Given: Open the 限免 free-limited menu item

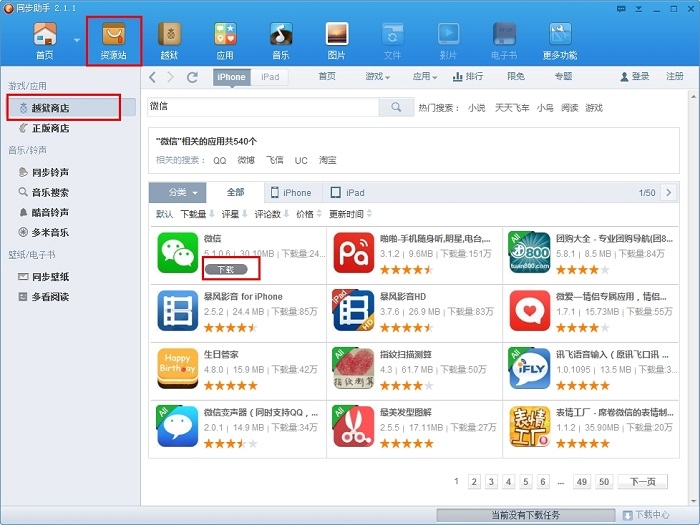Looking at the screenshot, I should click(x=516, y=76).
